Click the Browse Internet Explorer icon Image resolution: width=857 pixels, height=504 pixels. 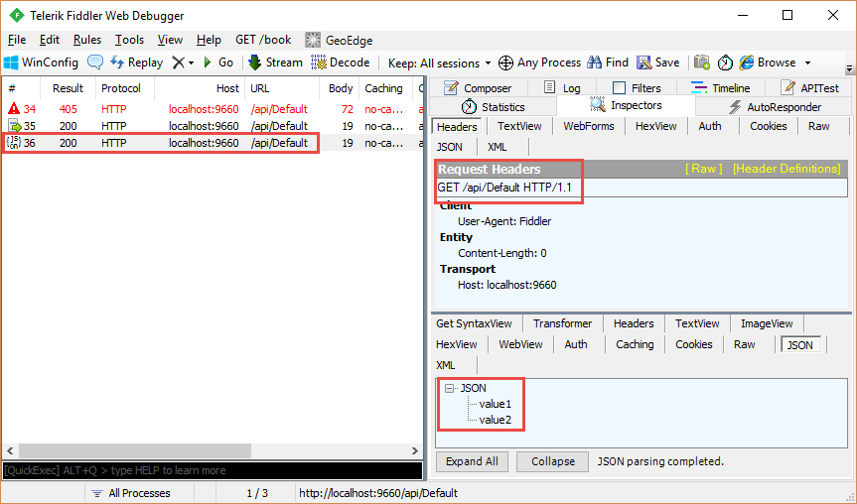tap(746, 63)
